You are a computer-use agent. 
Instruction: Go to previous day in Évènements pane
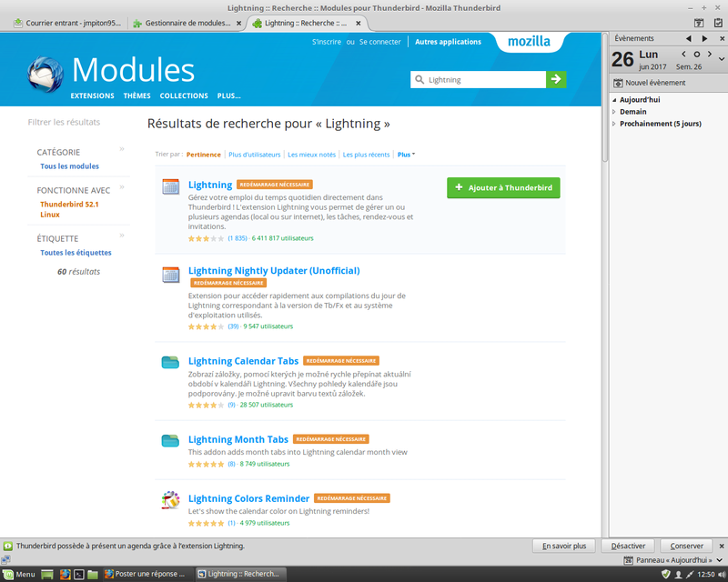[689, 38]
